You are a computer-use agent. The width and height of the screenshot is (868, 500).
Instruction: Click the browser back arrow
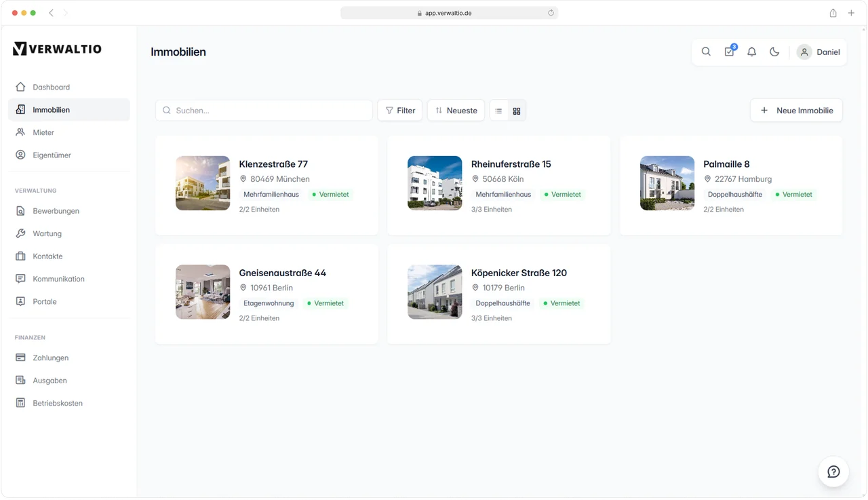52,13
